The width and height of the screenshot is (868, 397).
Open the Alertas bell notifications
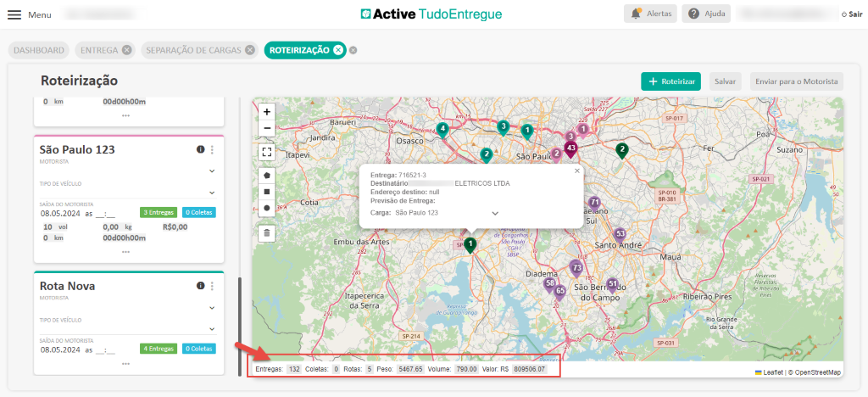[650, 14]
